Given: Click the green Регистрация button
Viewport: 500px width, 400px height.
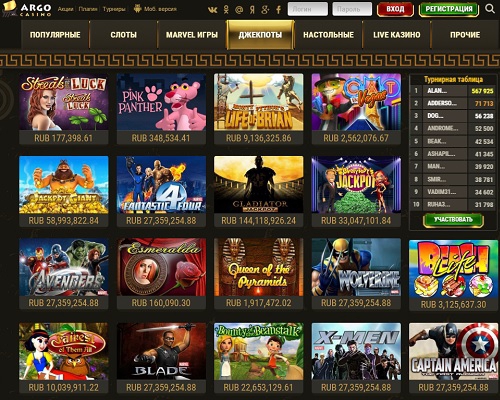Looking at the screenshot, I should coord(449,9).
